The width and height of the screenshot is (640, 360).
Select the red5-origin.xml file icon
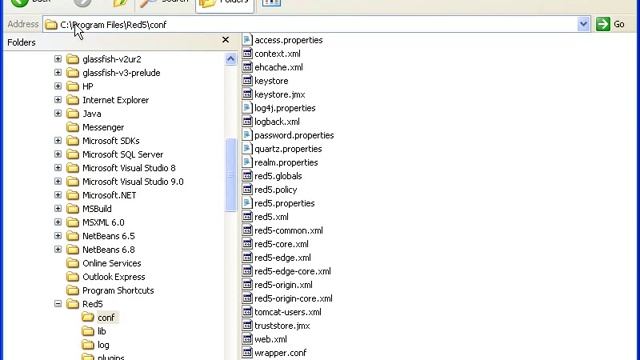tap(247, 284)
